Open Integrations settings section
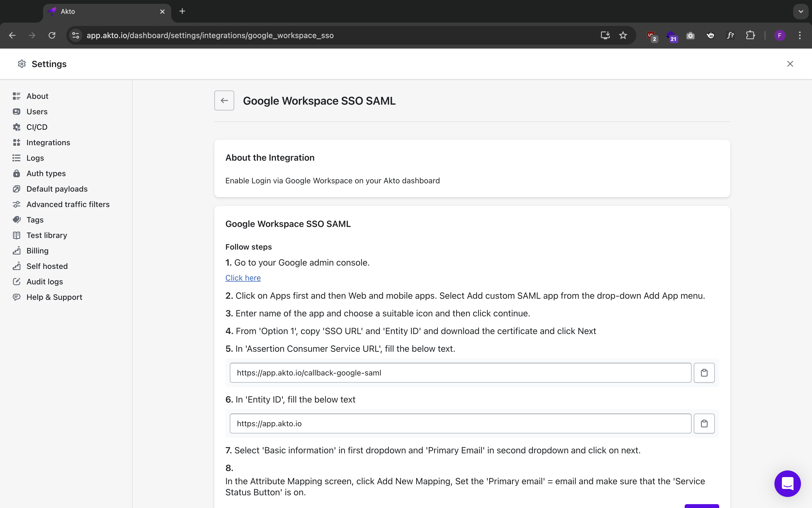Viewport: 812px width, 508px height. coord(48,142)
